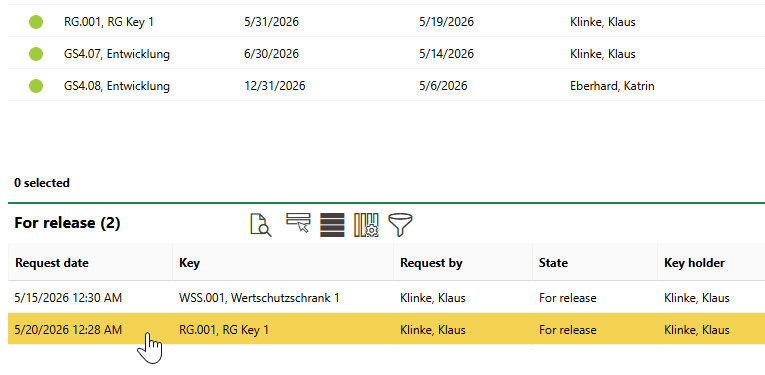
Task: Click the 'For release (2)' heading
Action: click(x=67, y=223)
